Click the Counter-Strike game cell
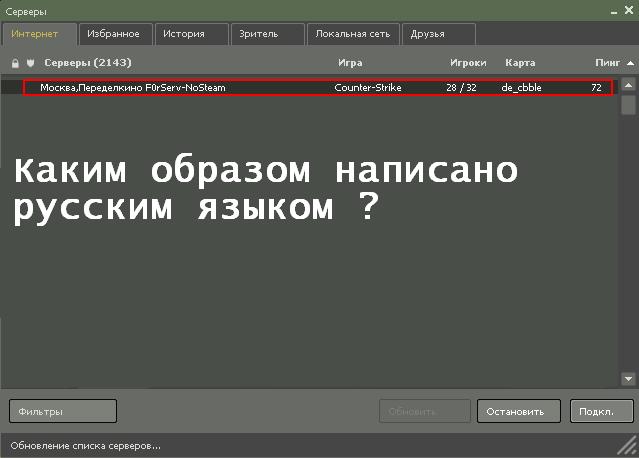 pyautogui.click(x=368, y=88)
